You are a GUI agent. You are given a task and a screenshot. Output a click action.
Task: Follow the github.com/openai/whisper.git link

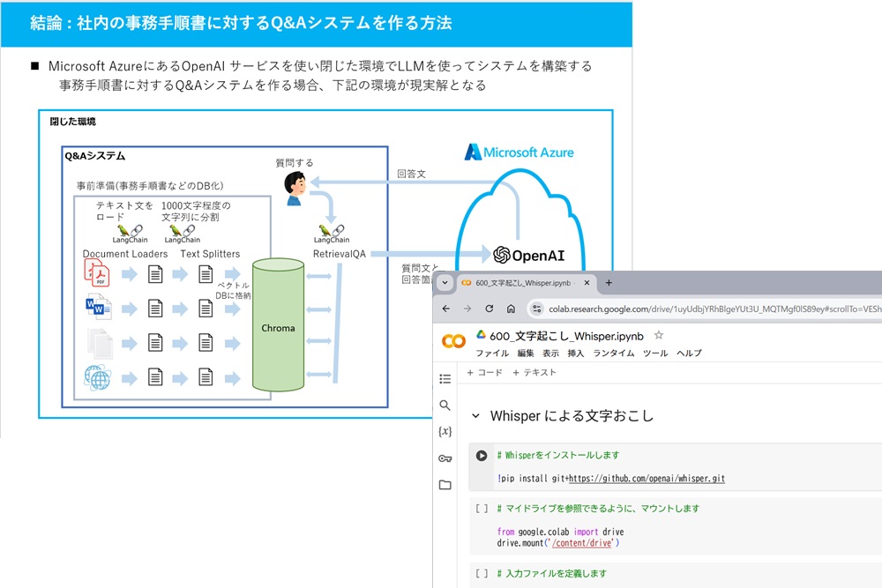(x=647, y=479)
